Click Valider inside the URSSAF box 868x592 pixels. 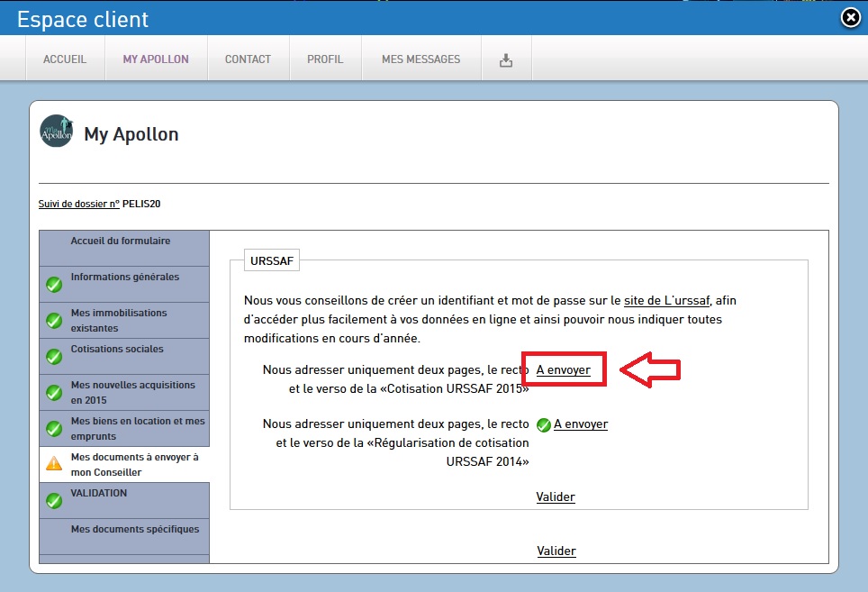pyautogui.click(x=556, y=496)
